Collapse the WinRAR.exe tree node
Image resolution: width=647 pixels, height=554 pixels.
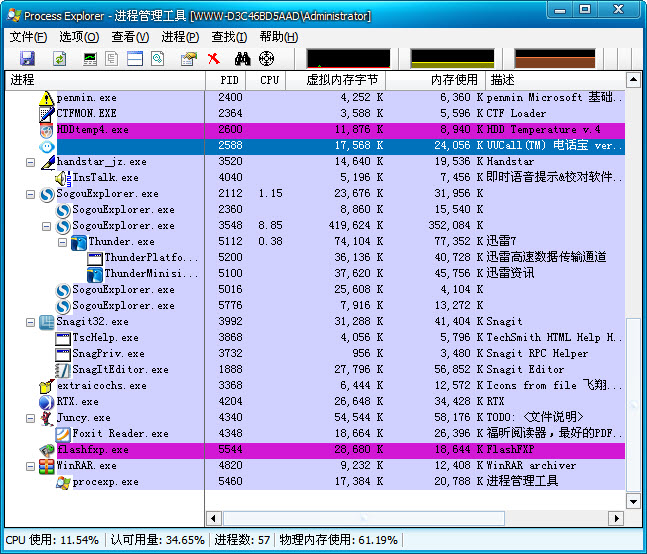click(x=30, y=466)
